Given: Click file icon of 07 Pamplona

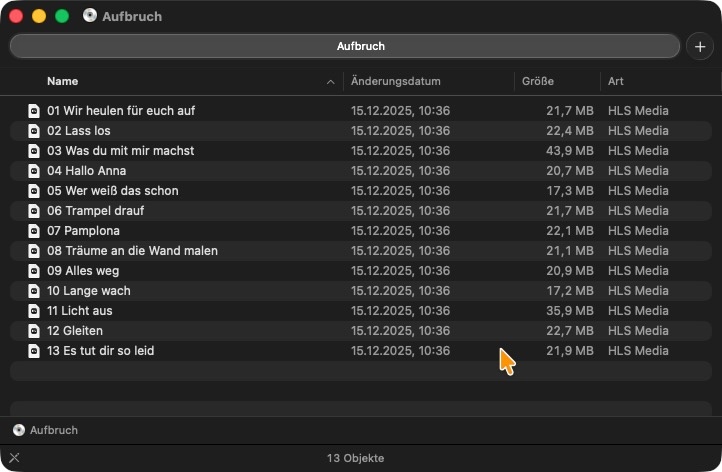Looking at the screenshot, I should click(34, 231).
